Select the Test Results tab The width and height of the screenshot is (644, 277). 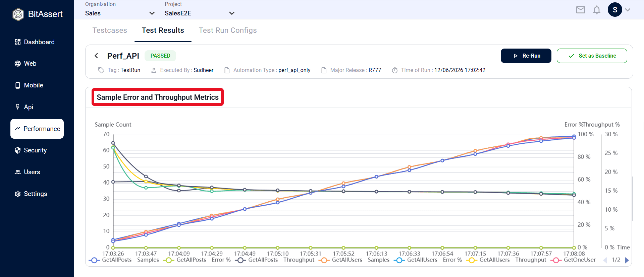click(x=163, y=30)
